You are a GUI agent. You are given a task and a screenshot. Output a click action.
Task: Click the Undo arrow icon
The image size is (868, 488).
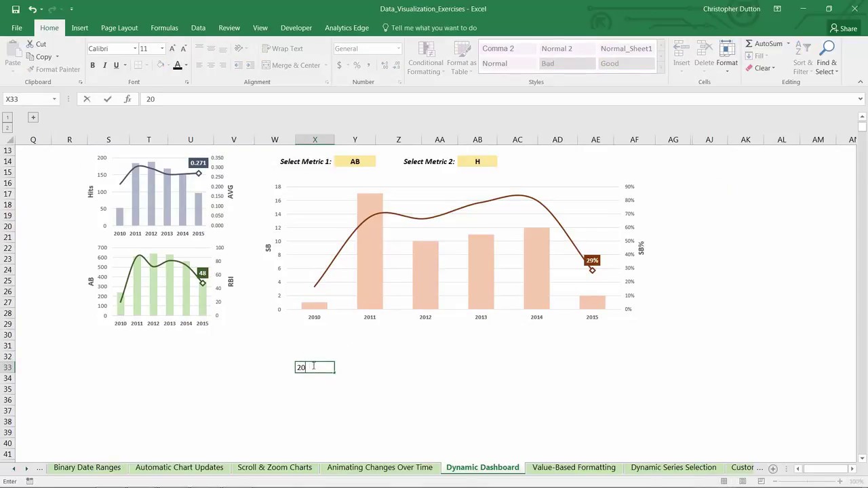coord(33,9)
